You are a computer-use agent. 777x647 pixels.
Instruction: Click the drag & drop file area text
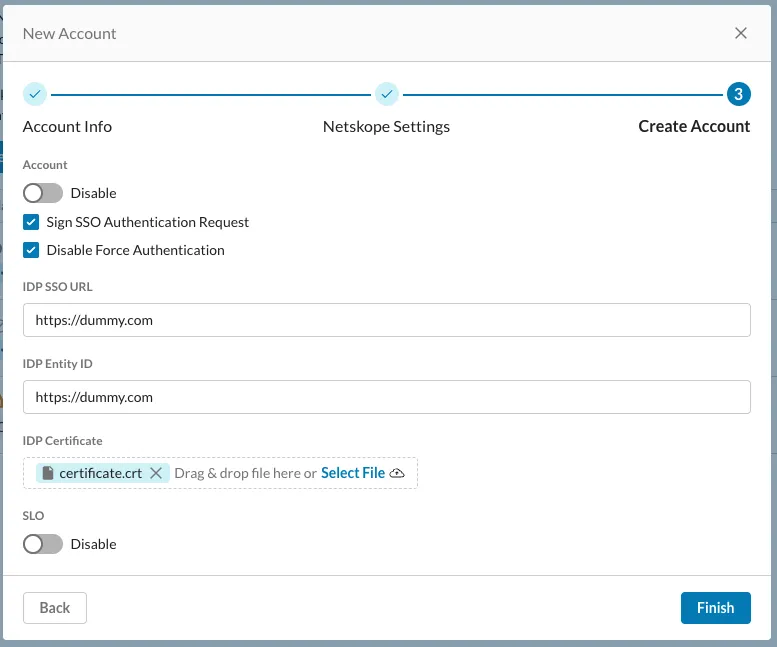pos(245,473)
